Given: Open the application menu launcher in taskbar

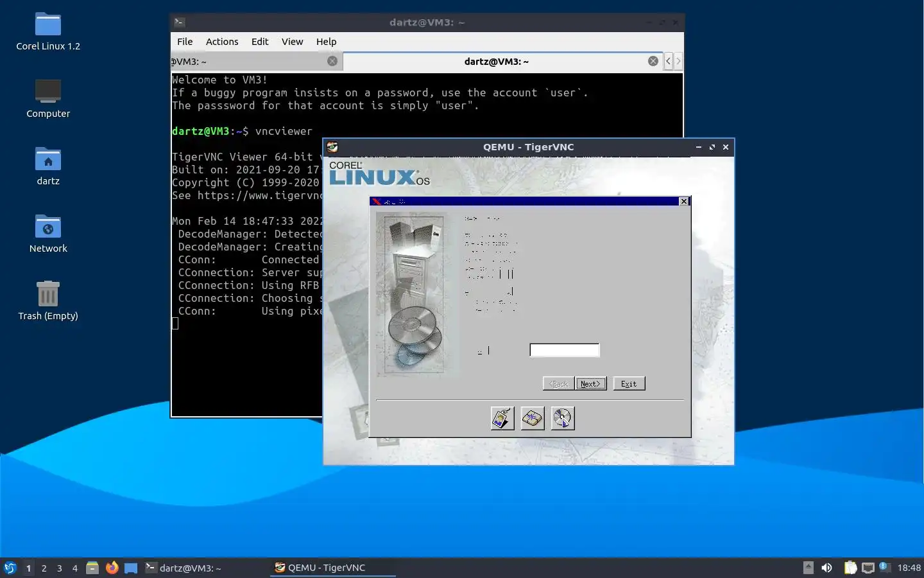Looking at the screenshot, I should 10,568.
